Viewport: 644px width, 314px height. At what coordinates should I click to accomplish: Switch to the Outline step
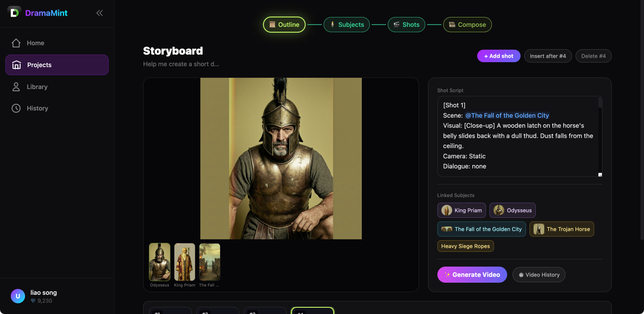[284, 25]
